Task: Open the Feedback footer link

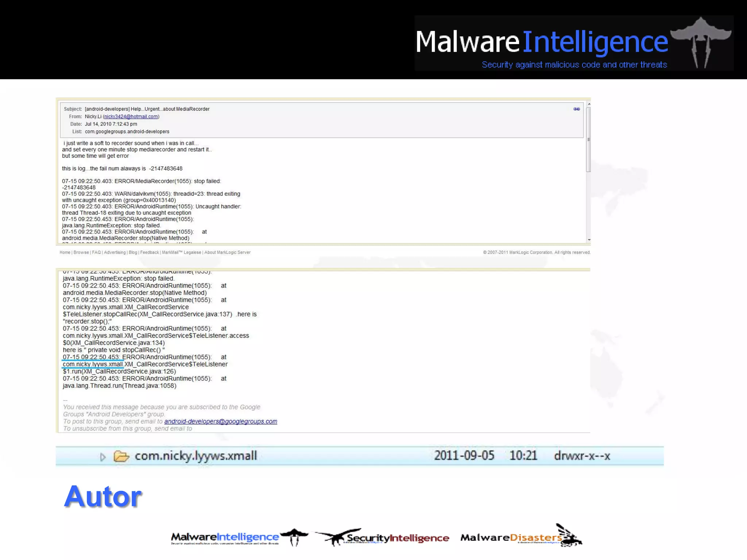Action: point(150,252)
